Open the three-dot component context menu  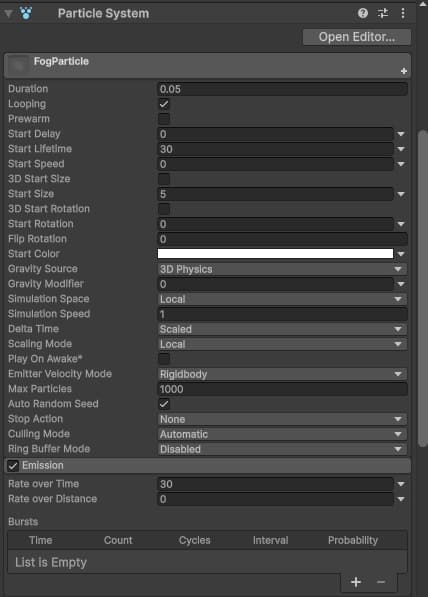point(402,13)
